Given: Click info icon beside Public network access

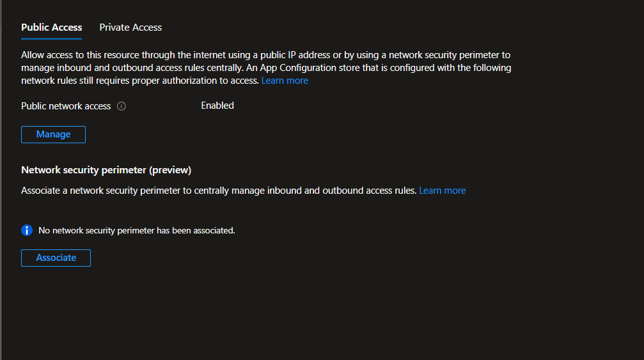Looking at the screenshot, I should tap(121, 106).
